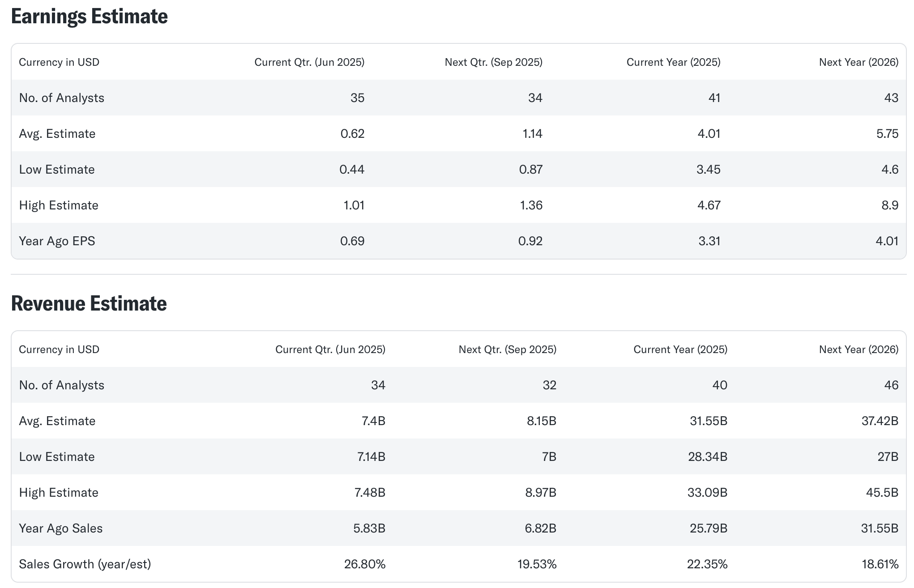Screen dimensions: 914x588
Task: Click the Earnings Estimate heading
Action: pyautogui.click(x=89, y=17)
